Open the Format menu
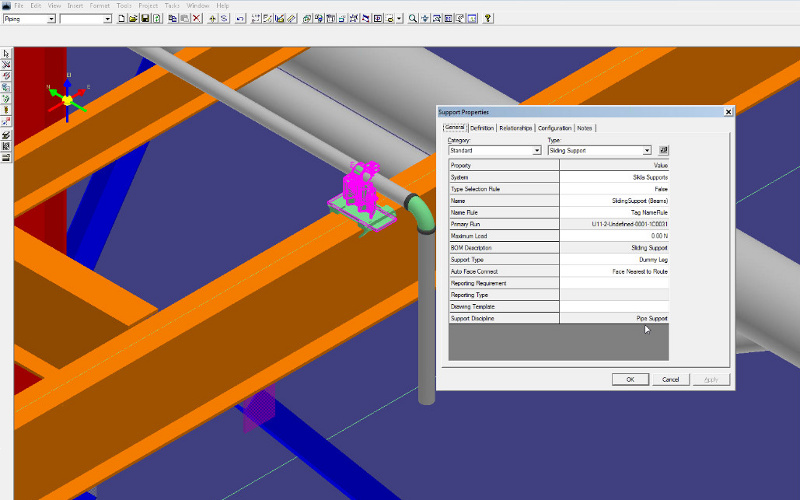 click(x=99, y=6)
